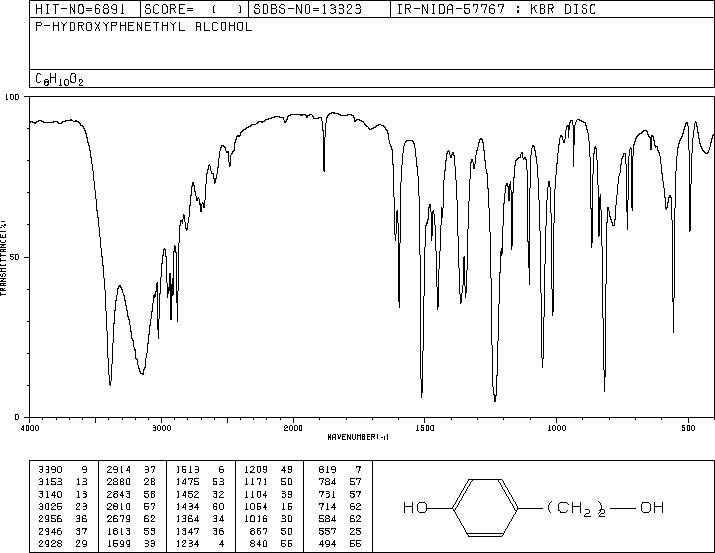Click the 2679 peak entry in the table
This screenshot has height=553, width=715.
[131, 519]
